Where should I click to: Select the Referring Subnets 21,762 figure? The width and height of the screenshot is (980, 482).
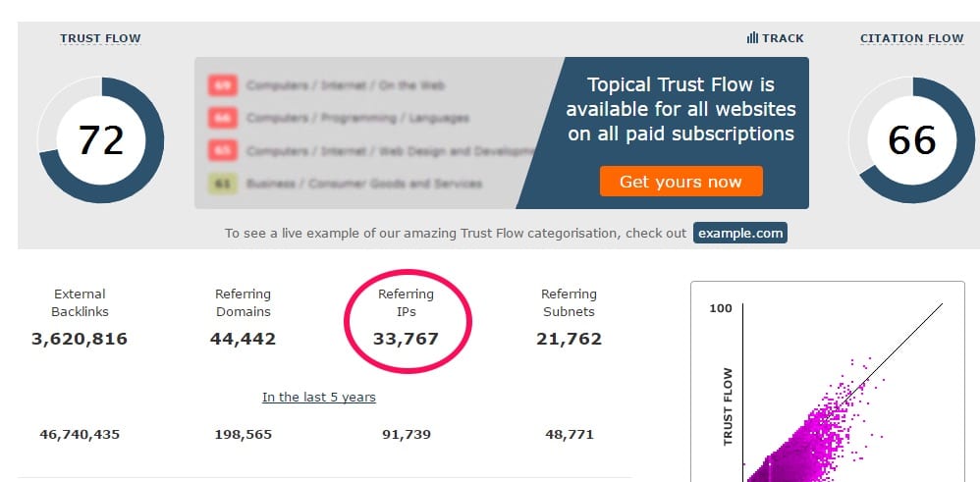click(569, 339)
